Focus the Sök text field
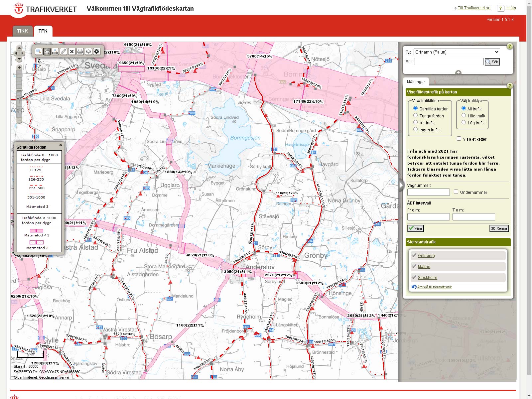 [449, 62]
